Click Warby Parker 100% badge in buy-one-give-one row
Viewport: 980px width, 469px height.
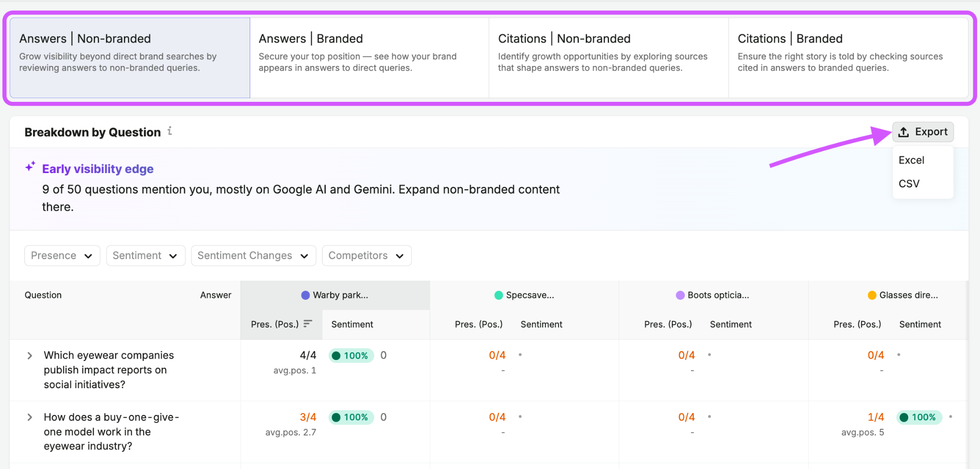coord(351,417)
